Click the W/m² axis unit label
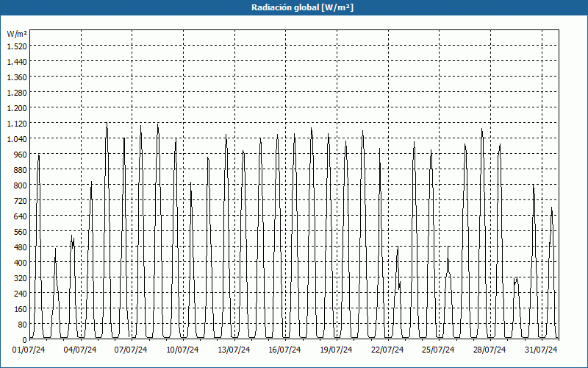Viewport: 588px width, 368px height. 17,34
